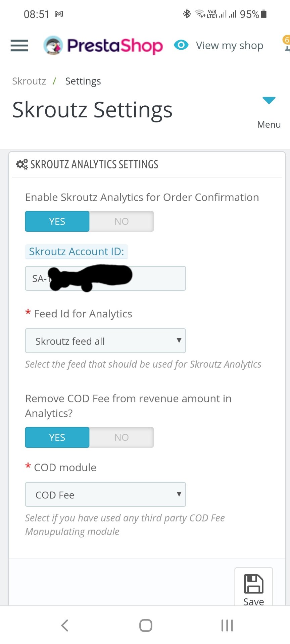The width and height of the screenshot is (290, 644).
Task: Set Enable Skroutz Analytics to NO
Action: click(122, 221)
